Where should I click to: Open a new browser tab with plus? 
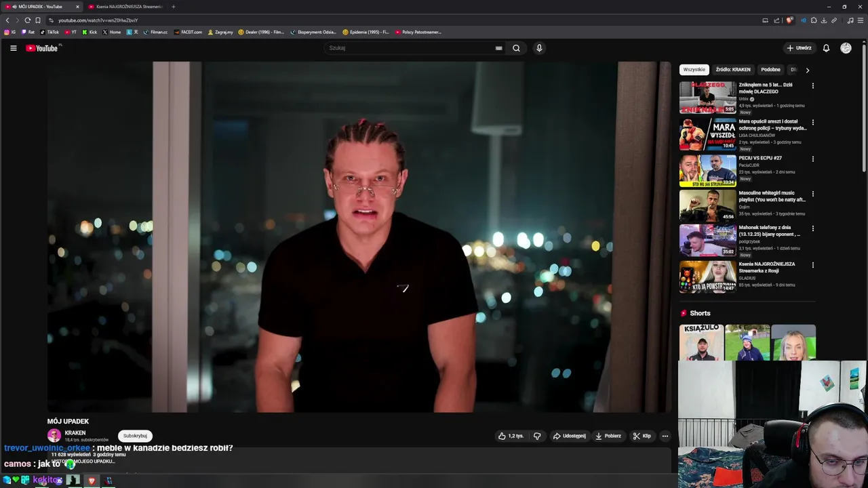[173, 7]
